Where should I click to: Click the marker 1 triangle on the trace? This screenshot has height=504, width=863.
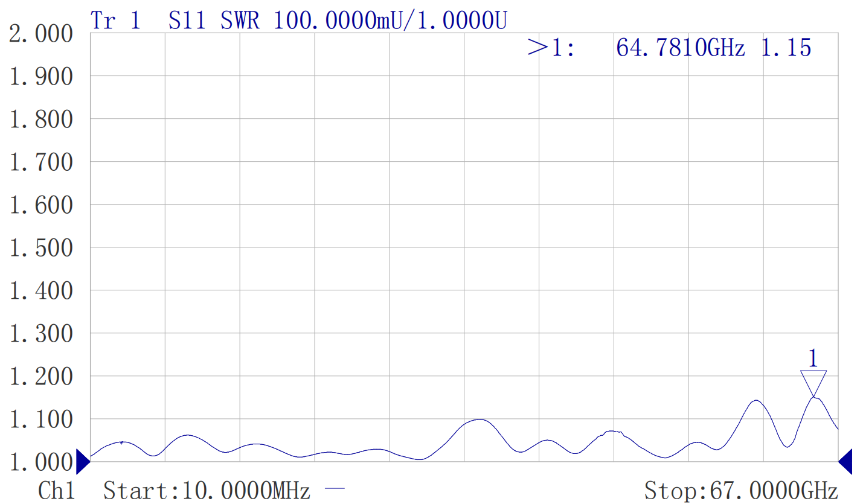813,383
